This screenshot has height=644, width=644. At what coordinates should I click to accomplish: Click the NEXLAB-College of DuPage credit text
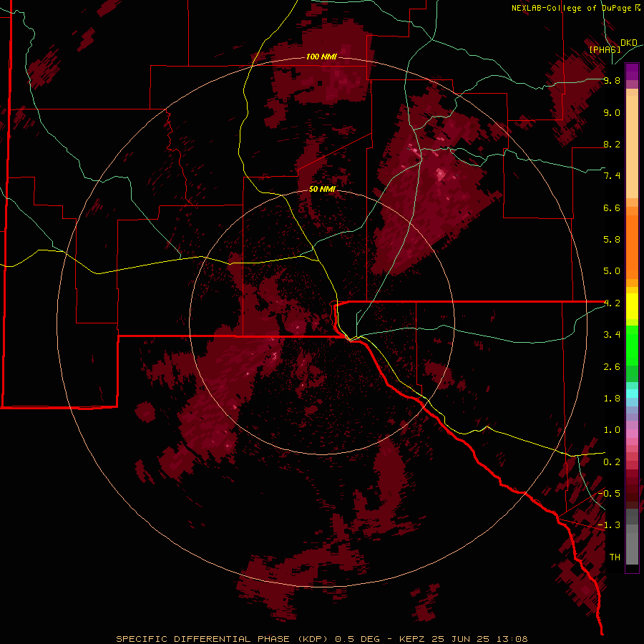[x=571, y=8]
